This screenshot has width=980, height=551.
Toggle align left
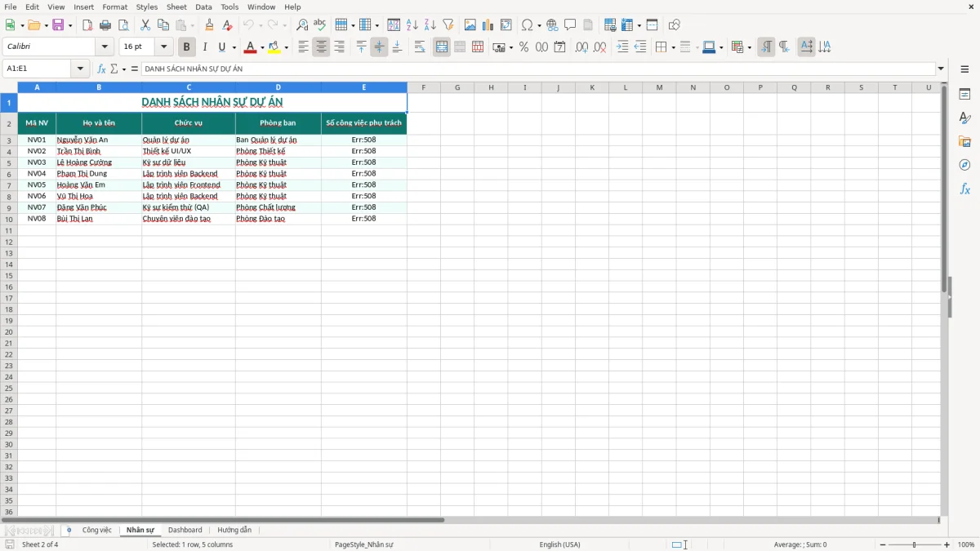click(x=303, y=47)
